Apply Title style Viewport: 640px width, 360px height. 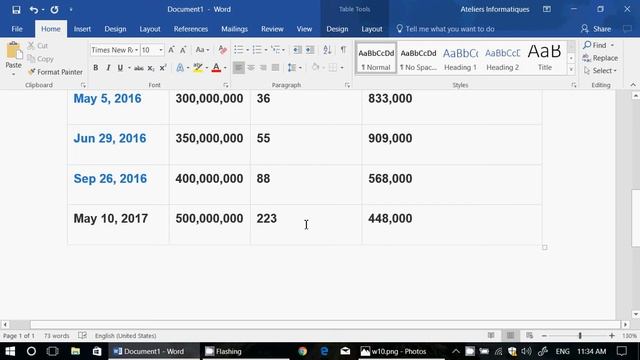(544, 58)
